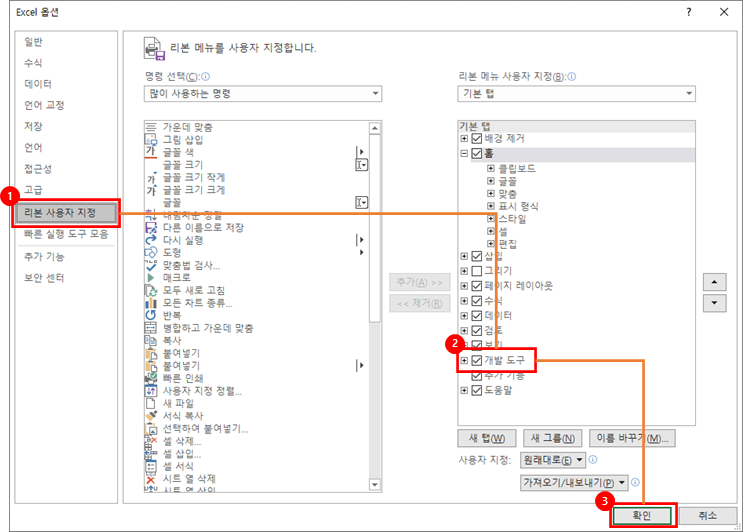Open the 가져오기/내보내기 dropdown
Image resolution: width=743 pixels, height=532 pixels.
574,483
